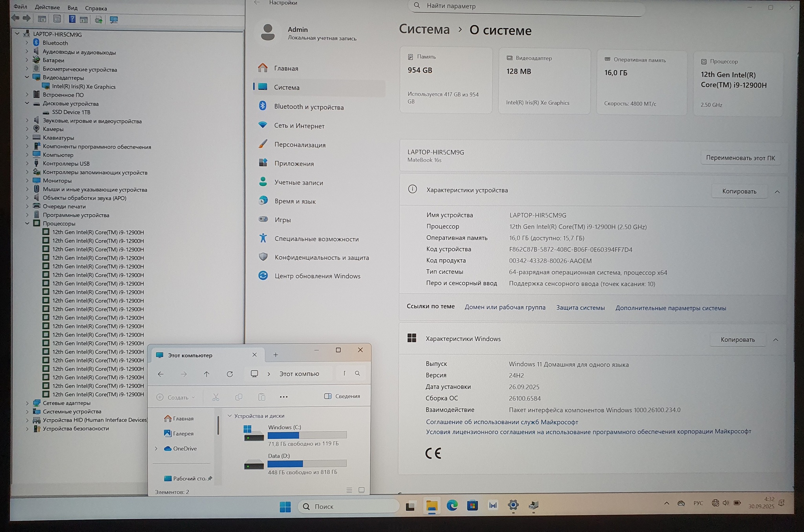This screenshot has height=532, width=804.
Task: Select Intel(R) Iris(R) Xe Graphics device
Action: (84, 86)
